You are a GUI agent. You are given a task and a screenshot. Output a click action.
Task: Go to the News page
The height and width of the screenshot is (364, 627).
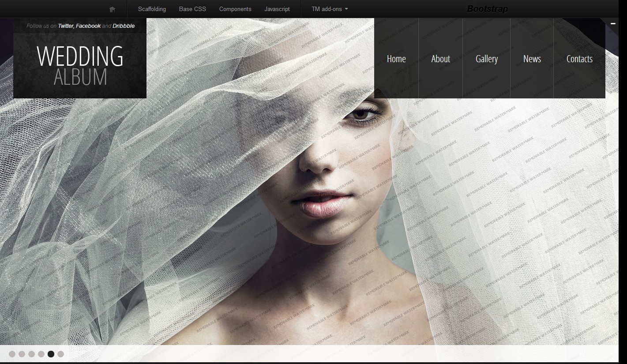tap(532, 59)
